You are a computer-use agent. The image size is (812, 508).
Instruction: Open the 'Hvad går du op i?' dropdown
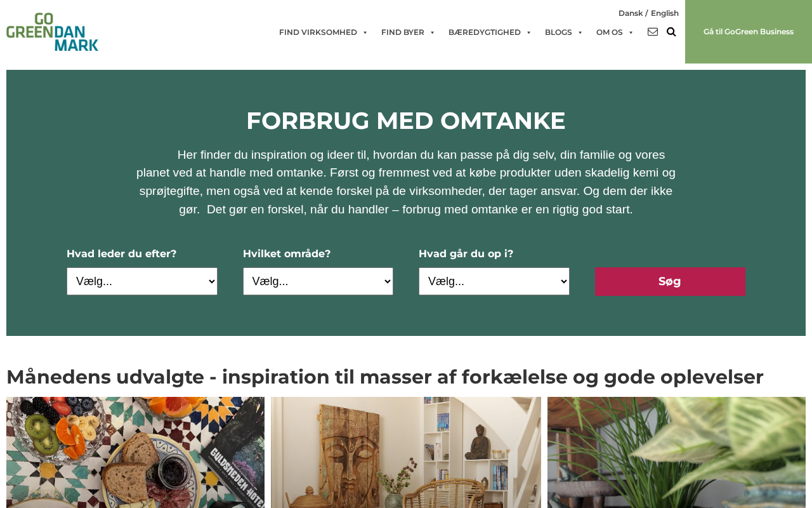[494, 281]
